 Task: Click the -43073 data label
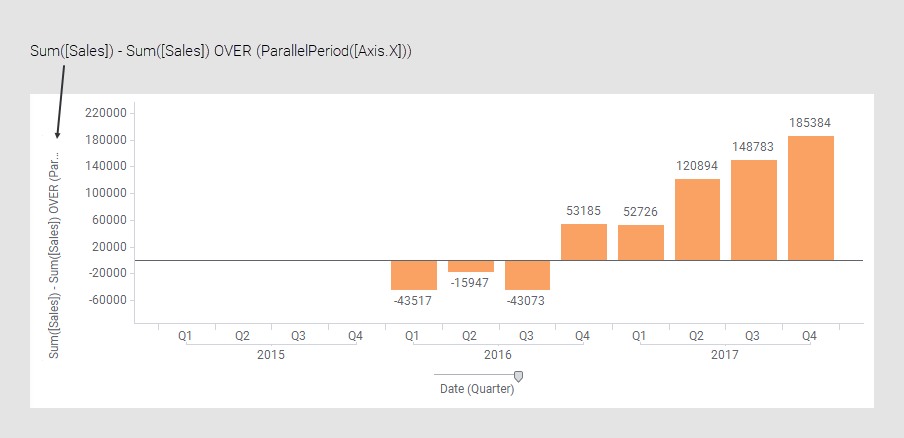point(527,301)
